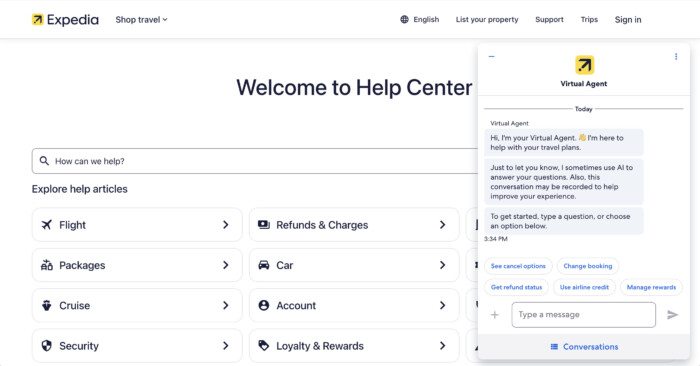Expand Account category chevron
Image resolution: width=700 pixels, height=366 pixels.
(x=442, y=305)
